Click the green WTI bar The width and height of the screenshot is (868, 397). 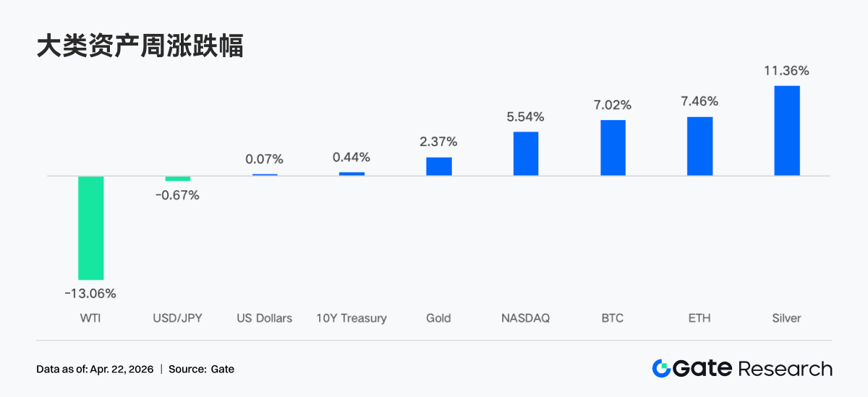[x=91, y=228]
